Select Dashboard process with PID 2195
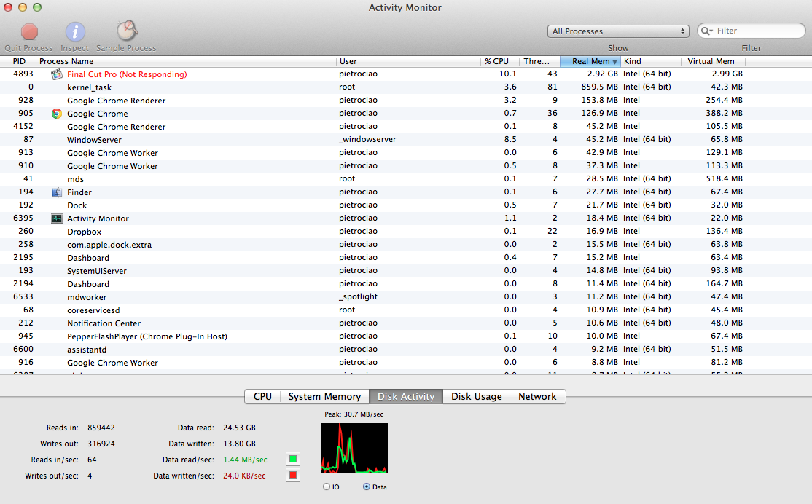Image resolution: width=812 pixels, height=504 pixels. click(x=406, y=258)
